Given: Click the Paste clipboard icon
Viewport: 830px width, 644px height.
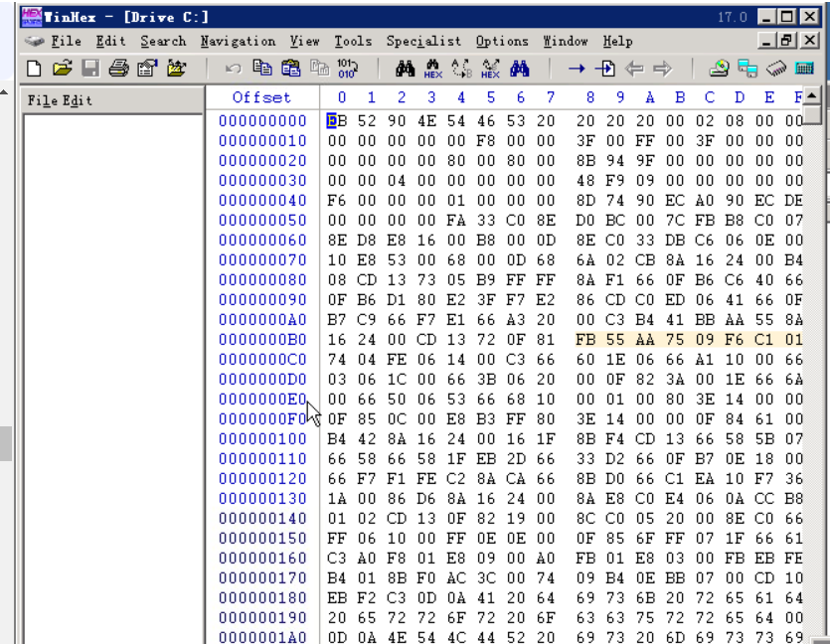Looking at the screenshot, I should click(x=290, y=69).
